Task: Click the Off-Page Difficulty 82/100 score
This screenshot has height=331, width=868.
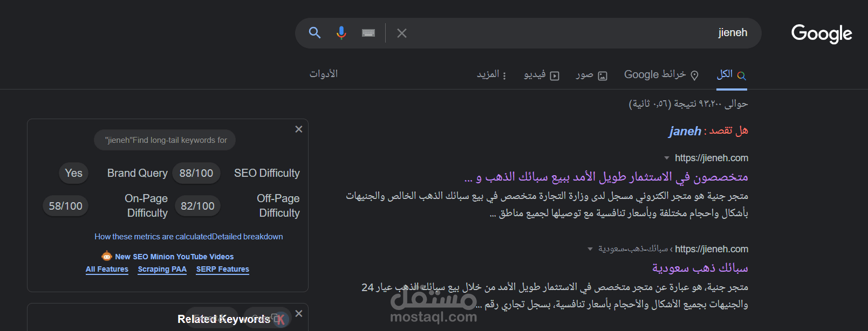Action: tap(197, 206)
